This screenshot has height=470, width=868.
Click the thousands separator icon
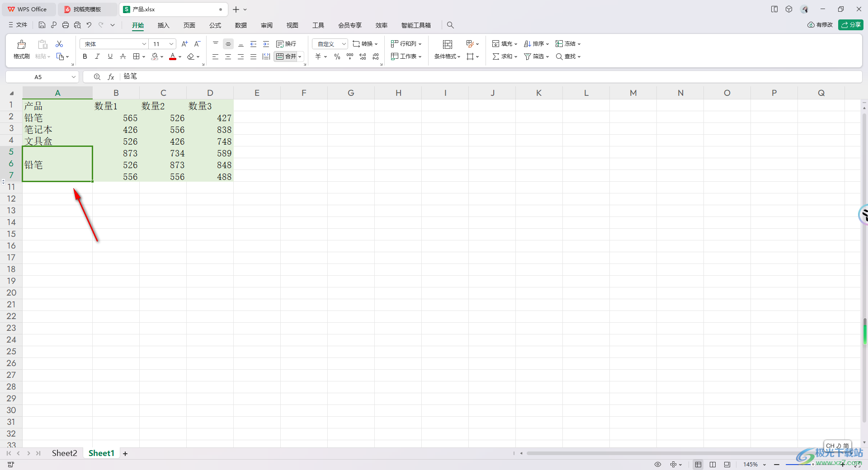coord(350,56)
